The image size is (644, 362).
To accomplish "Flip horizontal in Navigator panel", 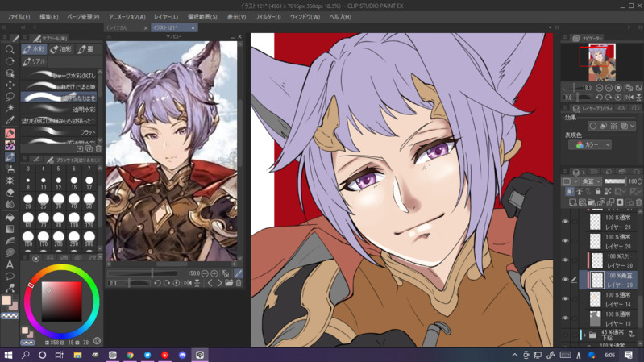I will pyautogui.click(x=629, y=98).
